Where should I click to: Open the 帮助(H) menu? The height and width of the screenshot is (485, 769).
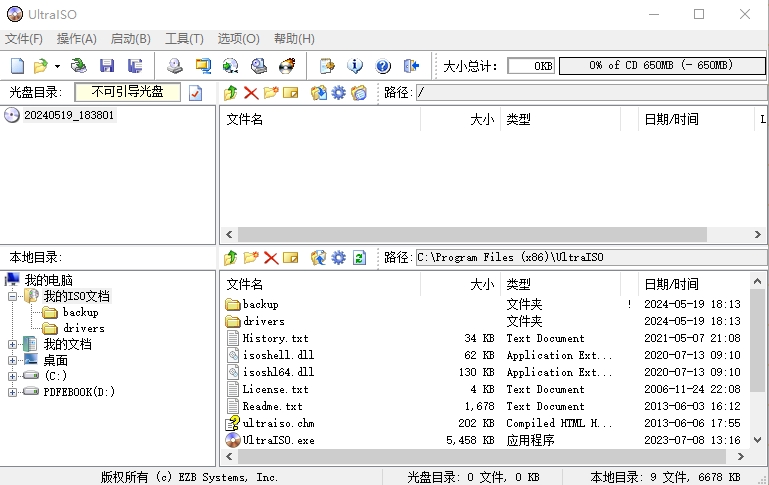(294, 39)
